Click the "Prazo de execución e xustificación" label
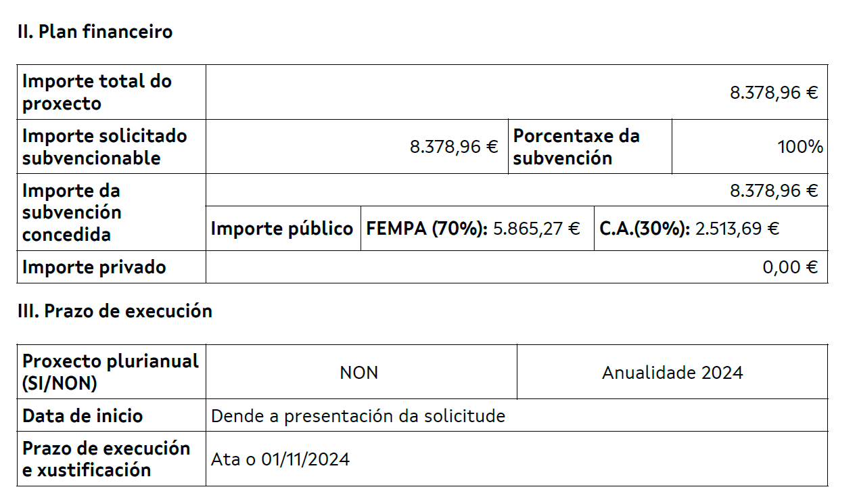 [x=106, y=459]
